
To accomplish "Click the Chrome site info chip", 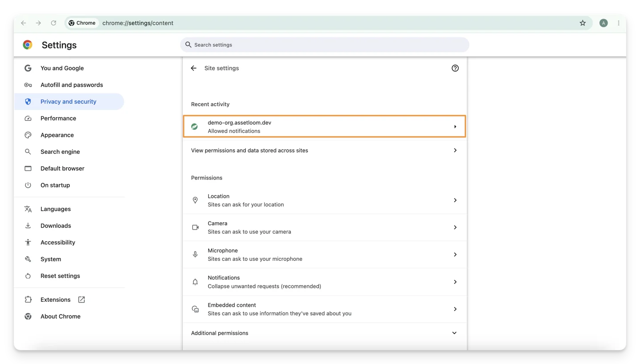I will pos(82,23).
